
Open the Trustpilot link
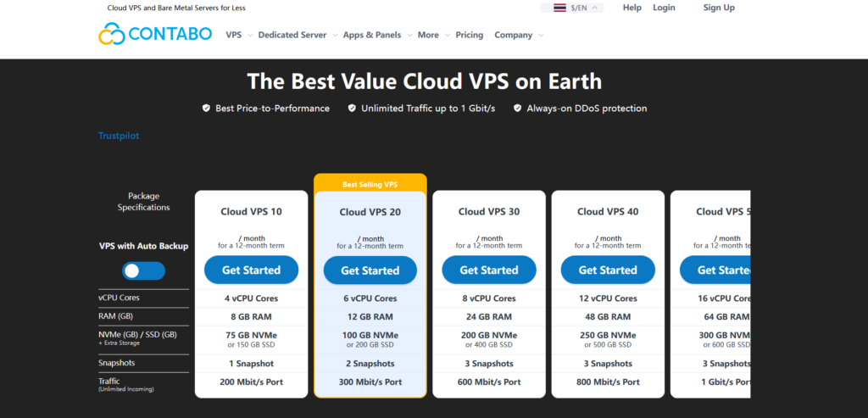pos(118,136)
